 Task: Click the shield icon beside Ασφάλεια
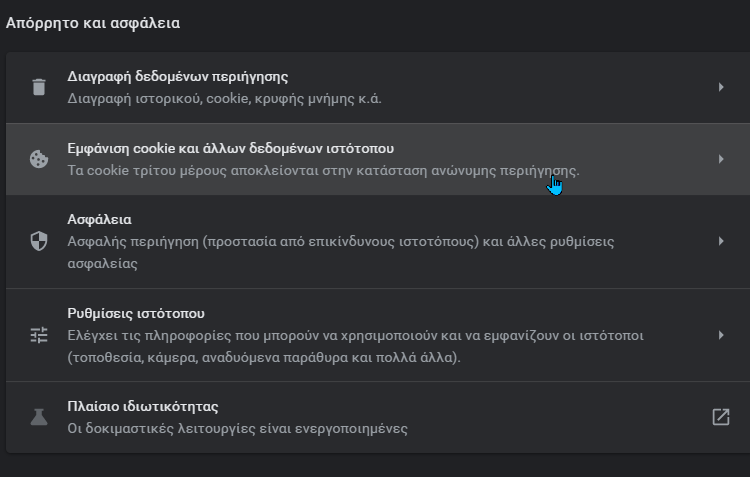pyautogui.click(x=39, y=241)
